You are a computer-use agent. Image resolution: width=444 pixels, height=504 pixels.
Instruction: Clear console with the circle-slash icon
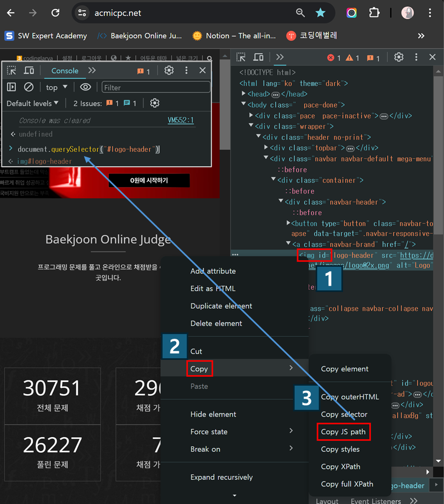click(28, 87)
